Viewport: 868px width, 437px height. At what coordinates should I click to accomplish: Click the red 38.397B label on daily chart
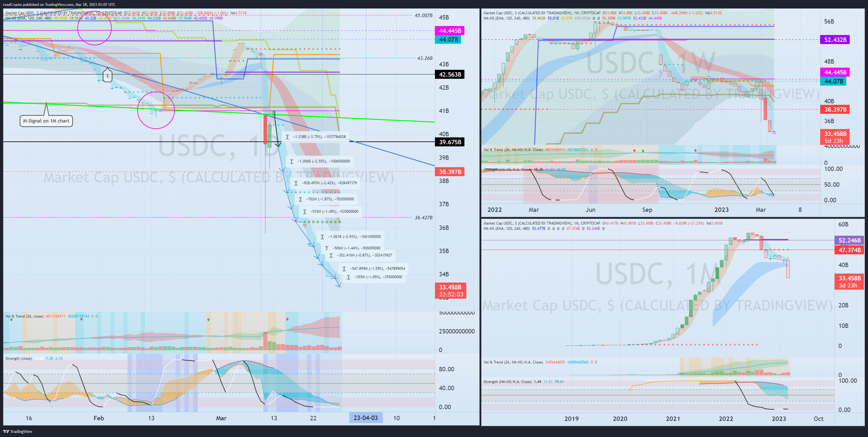(x=450, y=172)
